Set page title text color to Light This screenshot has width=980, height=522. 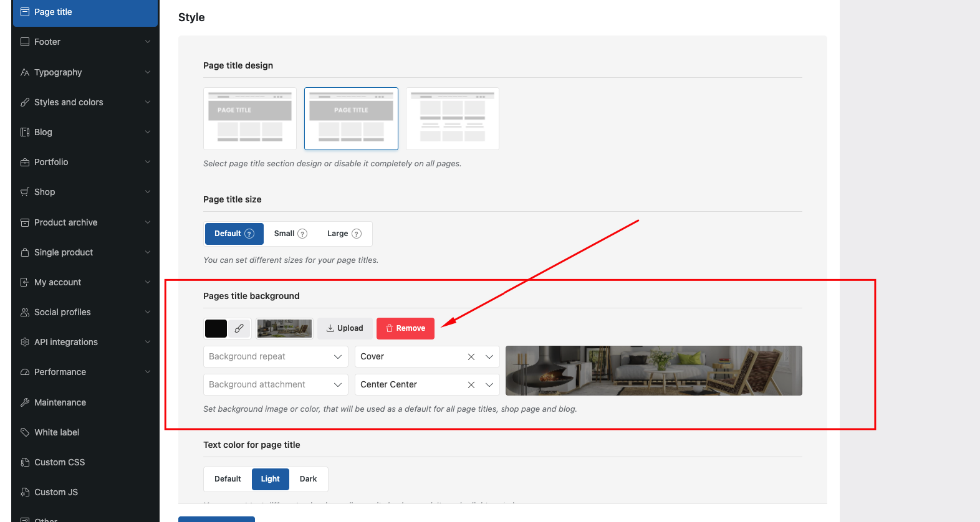click(x=271, y=479)
